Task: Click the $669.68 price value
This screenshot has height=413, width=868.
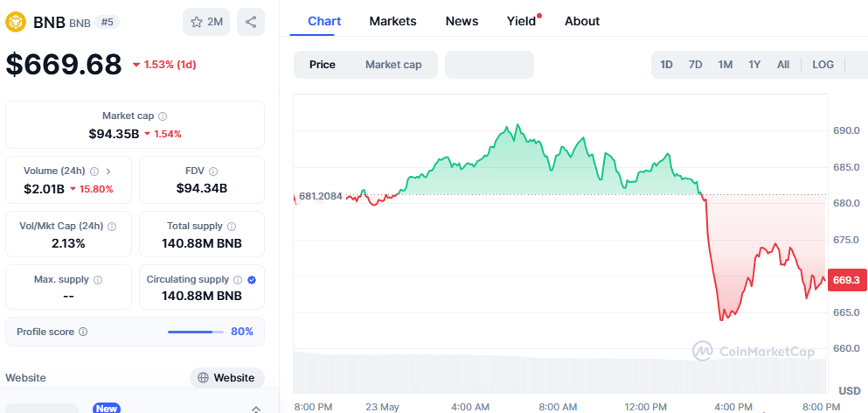Action: (x=64, y=64)
